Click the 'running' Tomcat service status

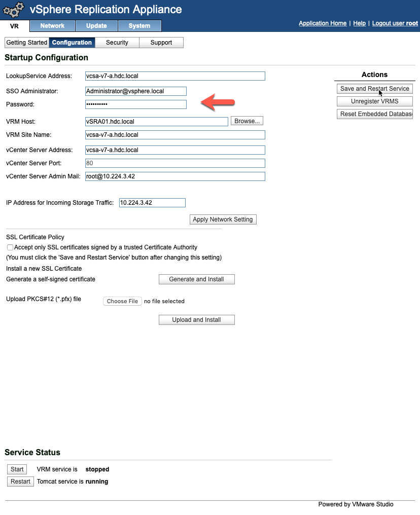point(97,482)
